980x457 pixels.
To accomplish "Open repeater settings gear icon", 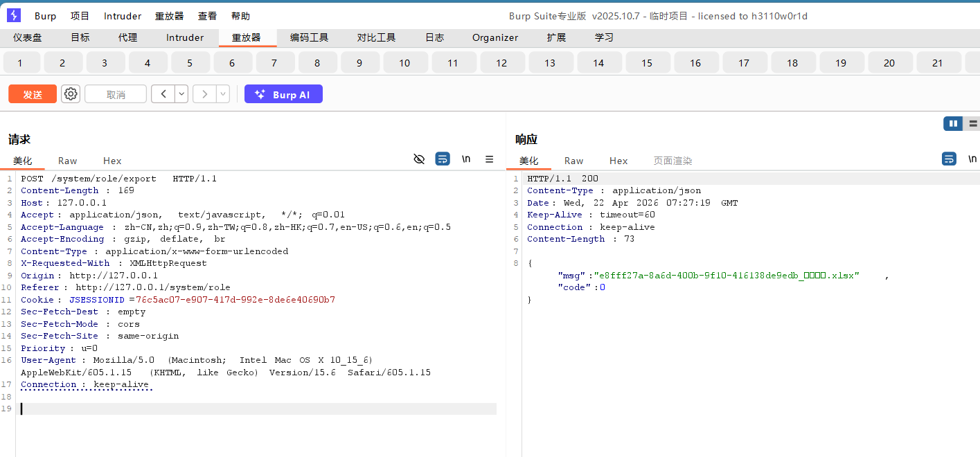I will point(71,94).
